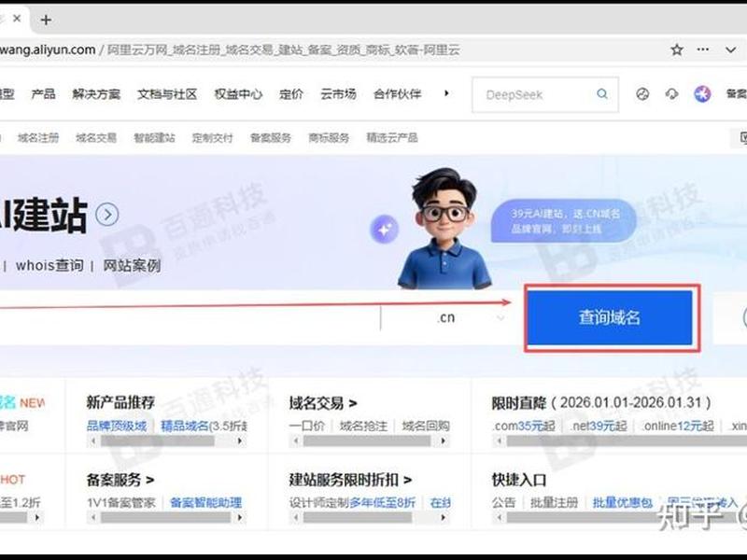Click the downward chevron at the address bar's end
The width and height of the screenshot is (747, 560).
tap(730, 49)
